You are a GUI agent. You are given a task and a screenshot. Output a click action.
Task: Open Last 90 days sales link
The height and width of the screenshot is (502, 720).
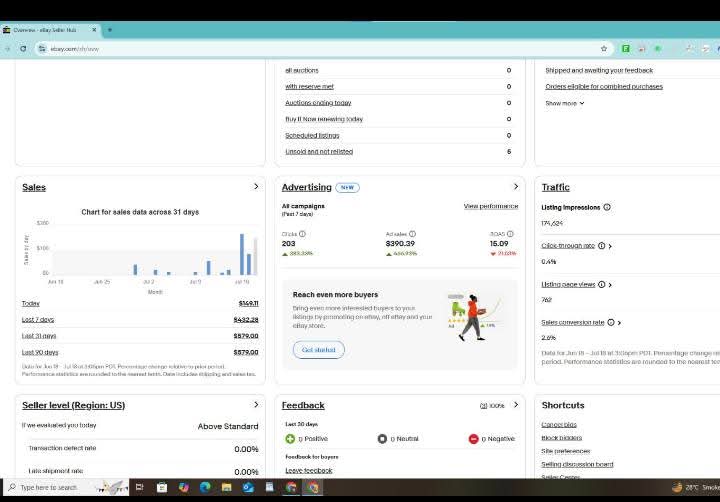[x=40, y=352]
